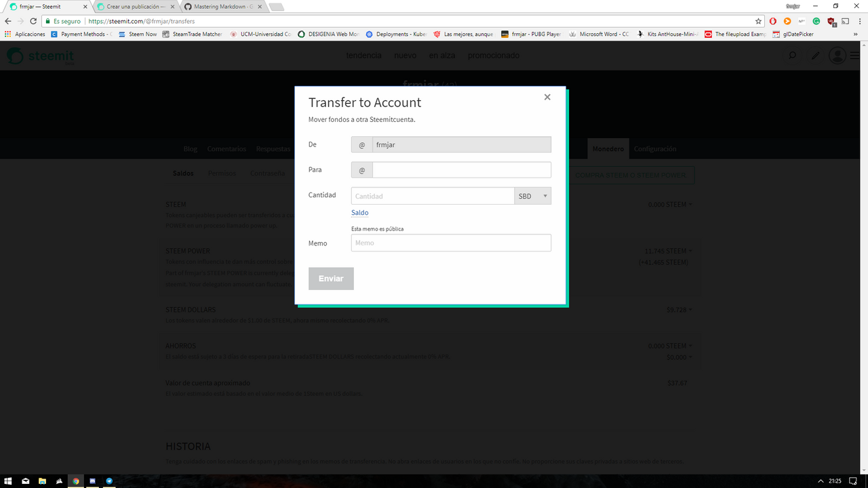Open the Steem Now bookmark
Image resolution: width=868 pixels, height=488 pixels.
pyautogui.click(x=137, y=34)
